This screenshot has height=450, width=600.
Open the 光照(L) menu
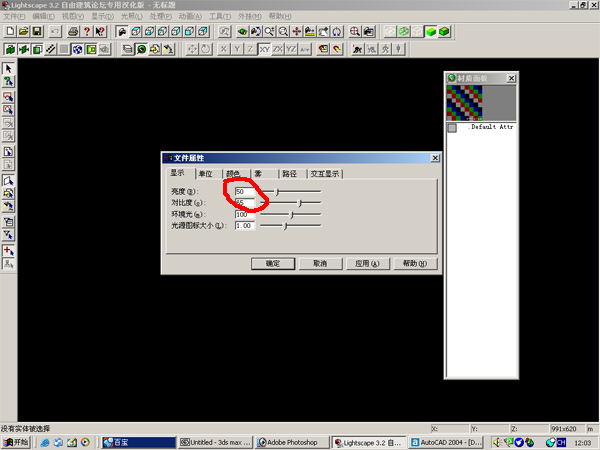tap(131, 16)
